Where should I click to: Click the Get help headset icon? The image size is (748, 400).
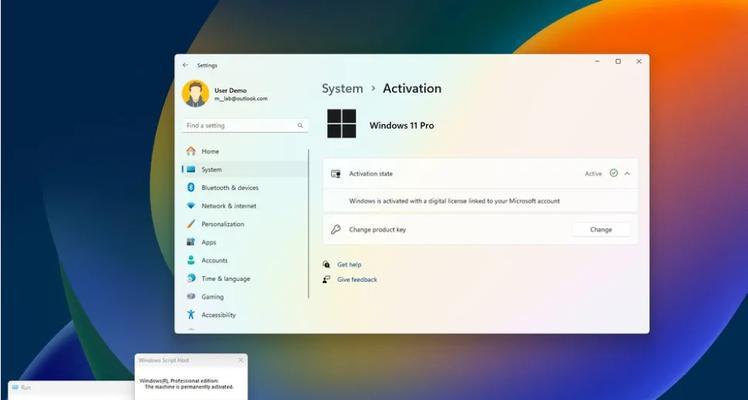tap(326, 264)
